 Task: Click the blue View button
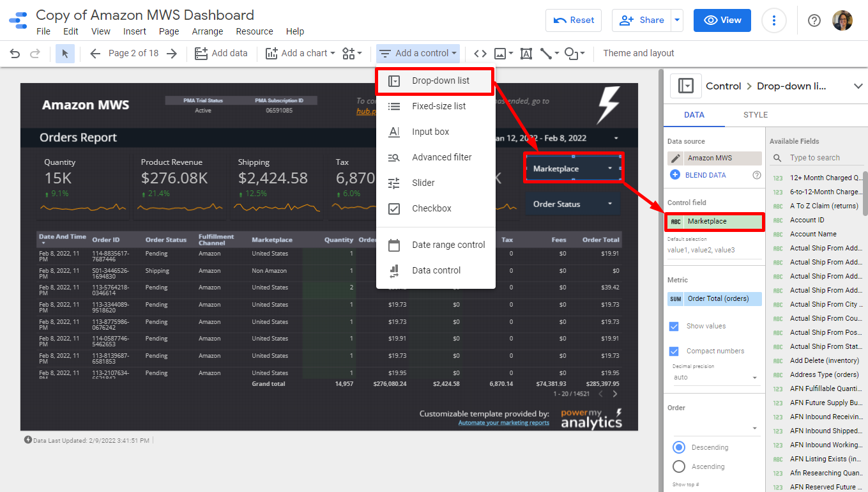[722, 20]
